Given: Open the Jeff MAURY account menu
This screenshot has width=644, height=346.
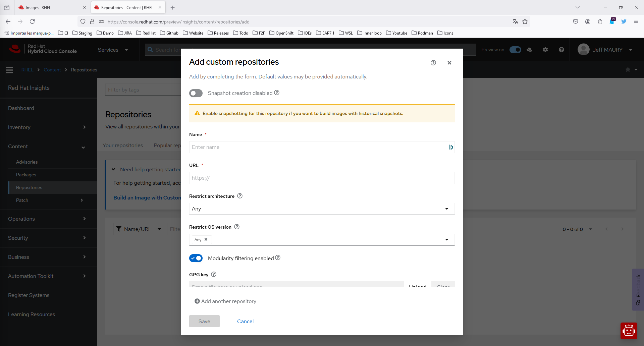Looking at the screenshot, I should pos(605,49).
